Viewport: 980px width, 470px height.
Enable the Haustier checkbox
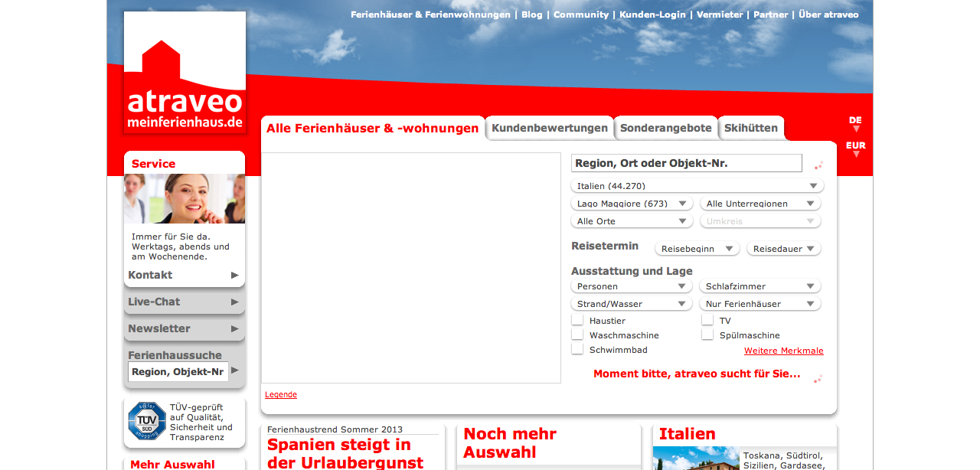pos(577,321)
